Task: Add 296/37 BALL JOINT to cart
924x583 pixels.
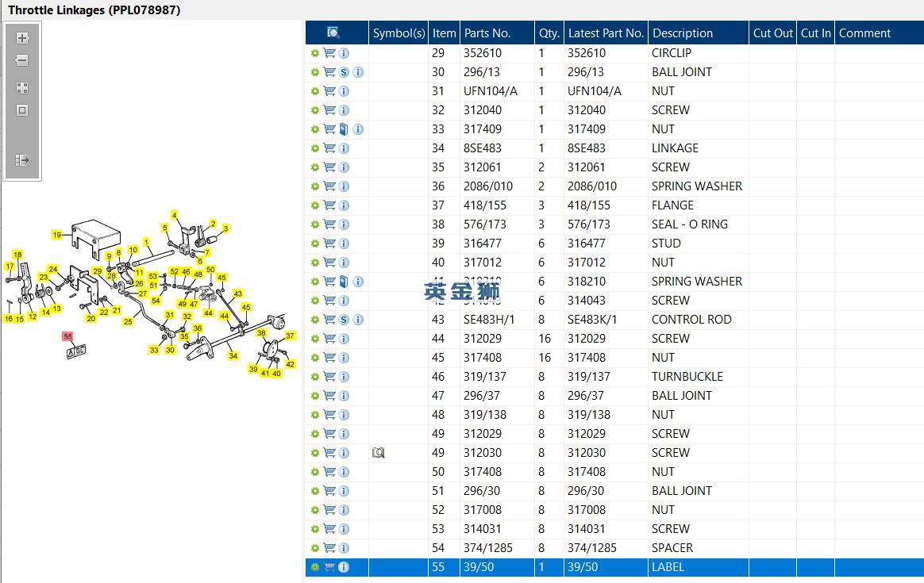Action: [x=329, y=396]
